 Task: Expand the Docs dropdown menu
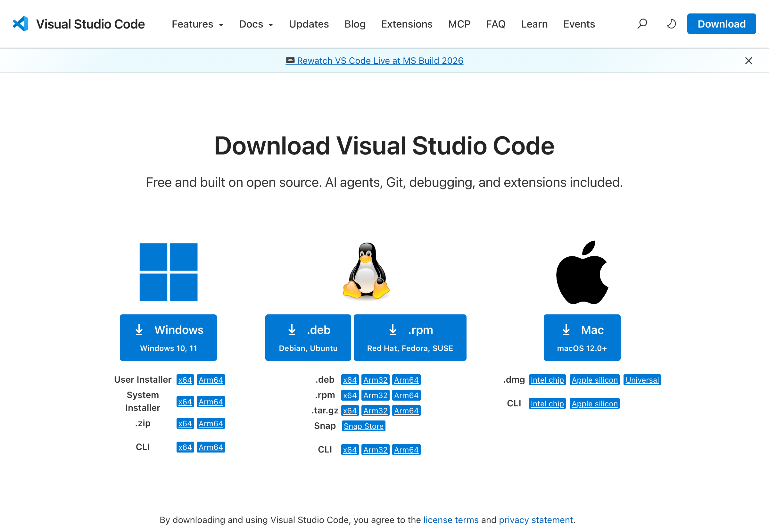pyautogui.click(x=256, y=24)
